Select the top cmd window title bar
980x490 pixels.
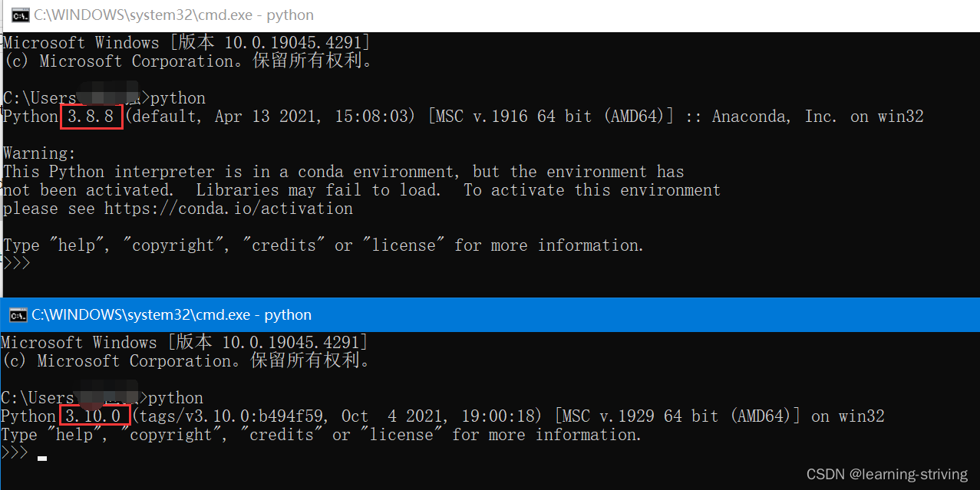point(460,15)
